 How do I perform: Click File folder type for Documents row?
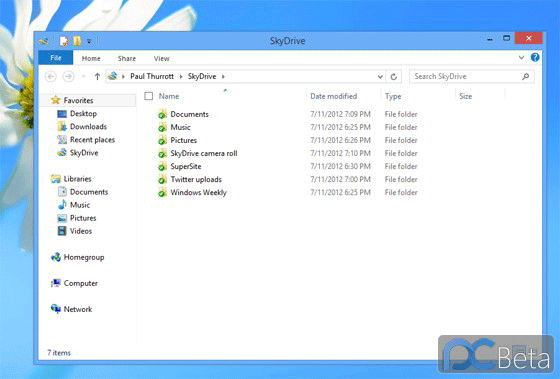point(401,114)
